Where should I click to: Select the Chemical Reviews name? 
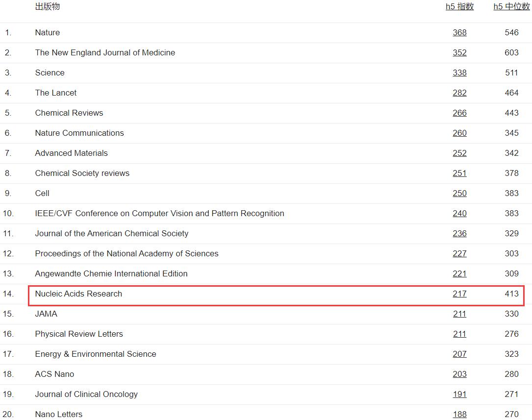click(x=69, y=113)
